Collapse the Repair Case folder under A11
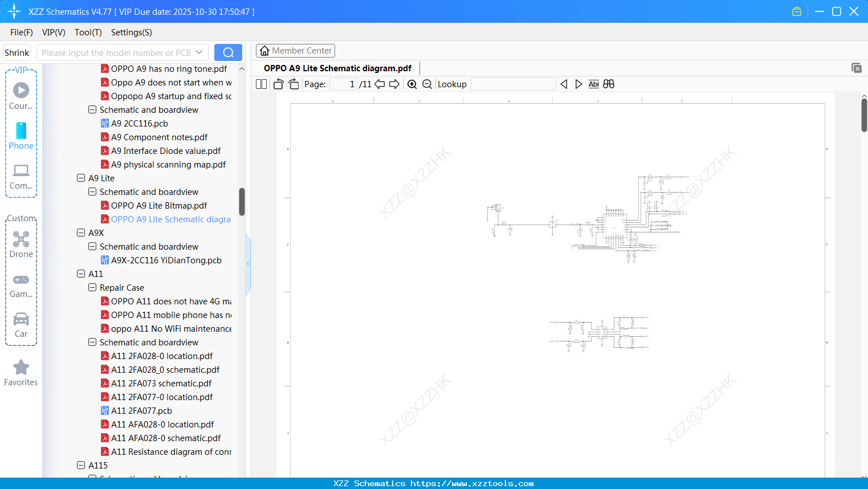868x489 pixels. pyautogui.click(x=92, y=287)
